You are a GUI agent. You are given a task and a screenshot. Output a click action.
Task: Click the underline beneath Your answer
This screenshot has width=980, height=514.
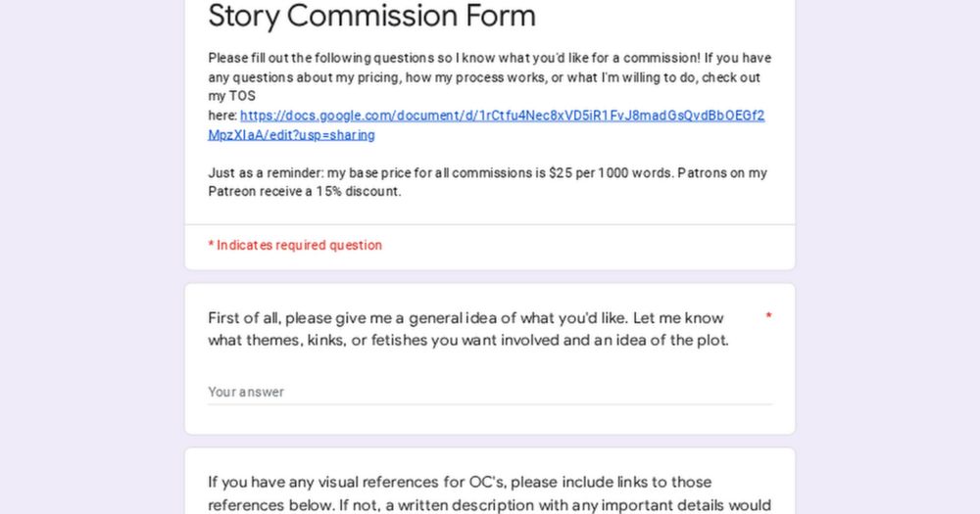point(490,404)
